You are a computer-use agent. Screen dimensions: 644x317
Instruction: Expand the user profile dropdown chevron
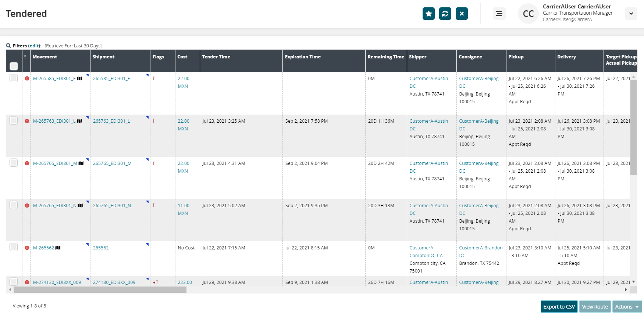[631, 14]
